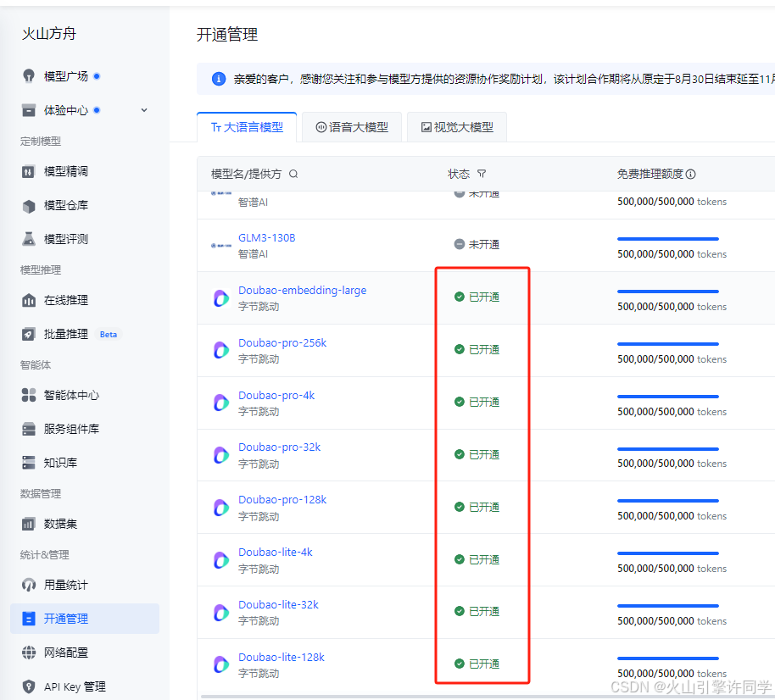Click the 模型精调 icon
This screenshot has width=775, height=700.
pyautogui.click(x=29, y=171)
